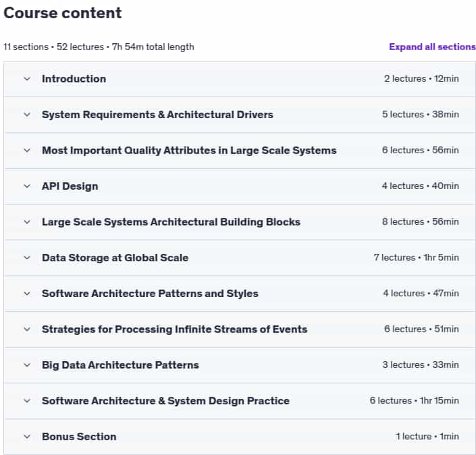This screenshot has width=476, height=455.
Task: Expand Software Architecture & System Design Practice chevron
Action: point(27,401)
